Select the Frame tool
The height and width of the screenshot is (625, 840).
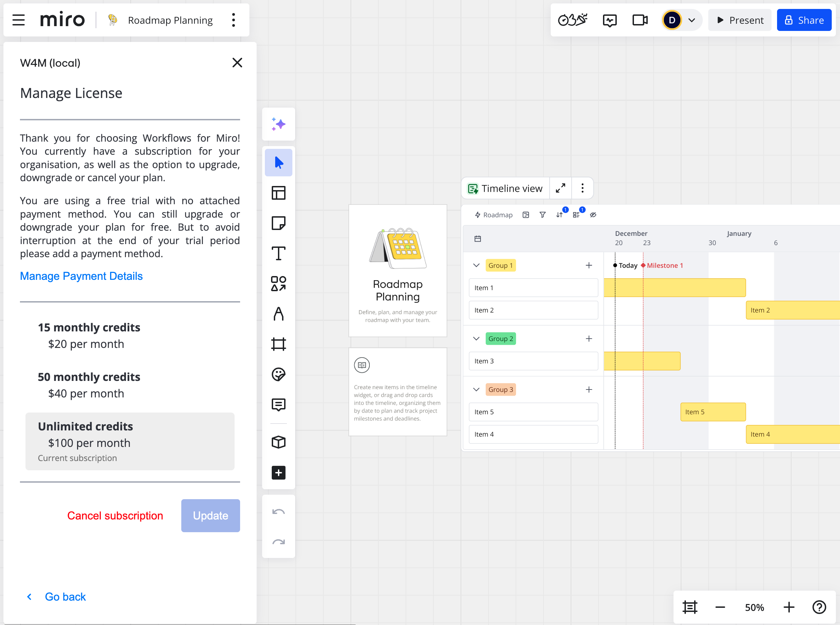(278, 344)
